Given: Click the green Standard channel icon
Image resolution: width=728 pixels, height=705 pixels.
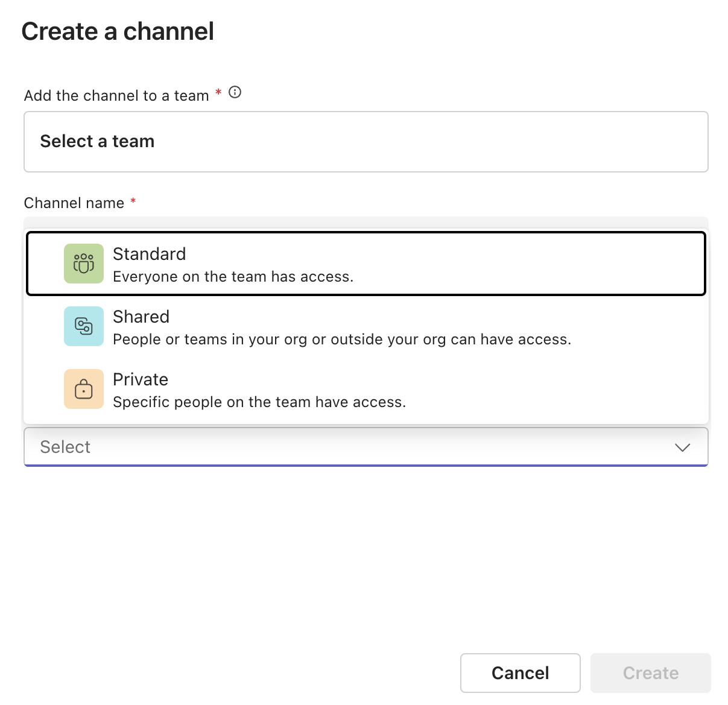Looking at the screenshot, I should [x=84, y=264].
